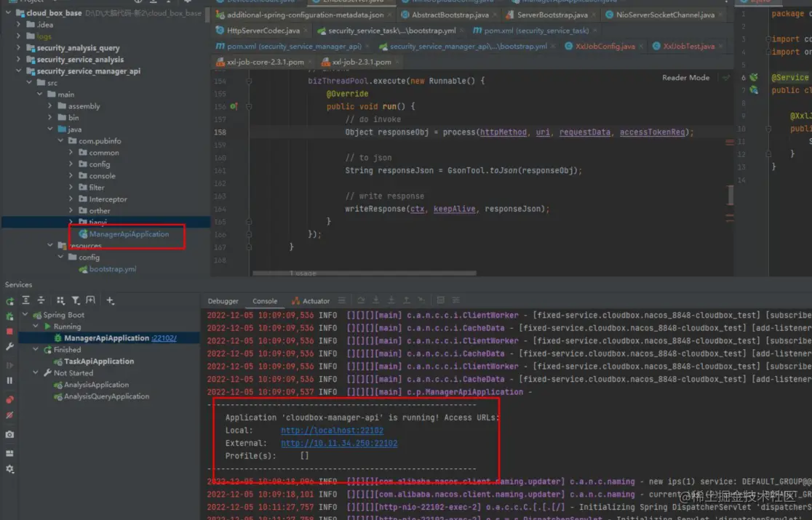Close the xxl-job-2.3.1.pom tab
812x520 pixels.
[397, 62]
